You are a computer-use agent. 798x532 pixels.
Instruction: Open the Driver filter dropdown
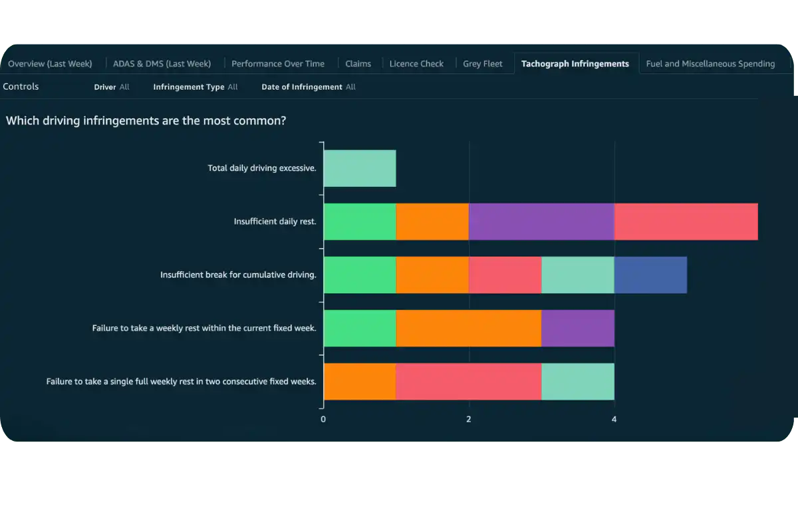111,86
